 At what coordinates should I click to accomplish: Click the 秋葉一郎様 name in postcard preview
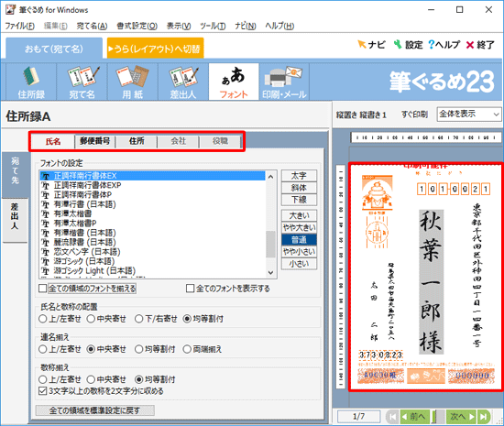[432, 282]
